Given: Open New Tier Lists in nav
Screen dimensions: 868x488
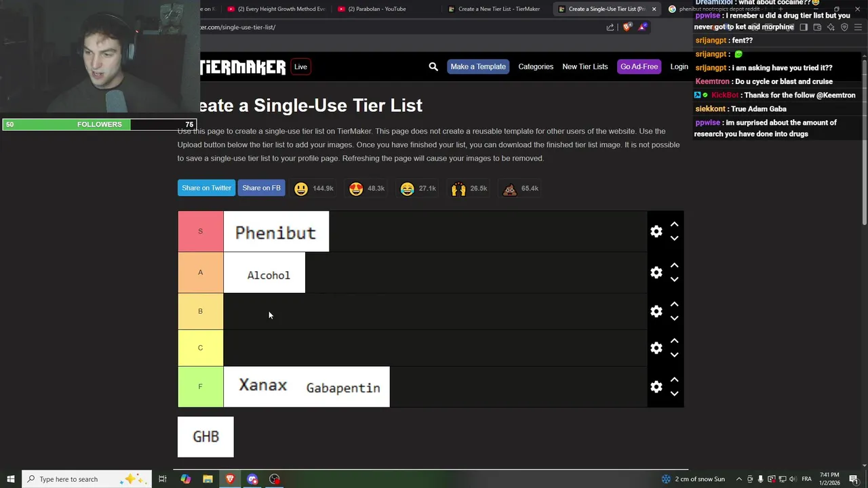Looking at the screenshot, I should point(585,66).
